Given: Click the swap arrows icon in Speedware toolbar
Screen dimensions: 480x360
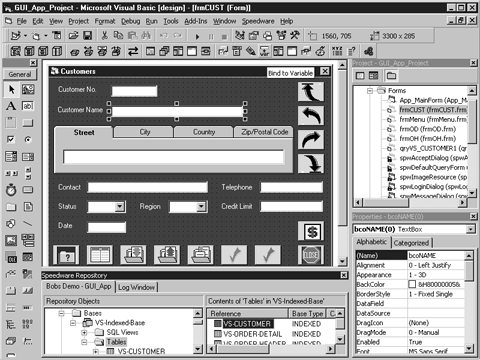Looking at the screenshot, I should [133, 51].
